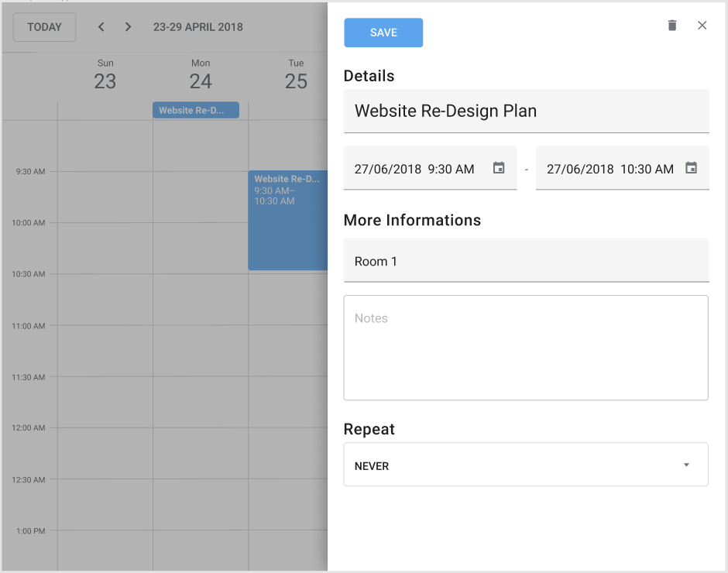Screen dimensions: 728x573
Task: Click the Website Re-Design all-day event on Monday
Action: point(195,109)
